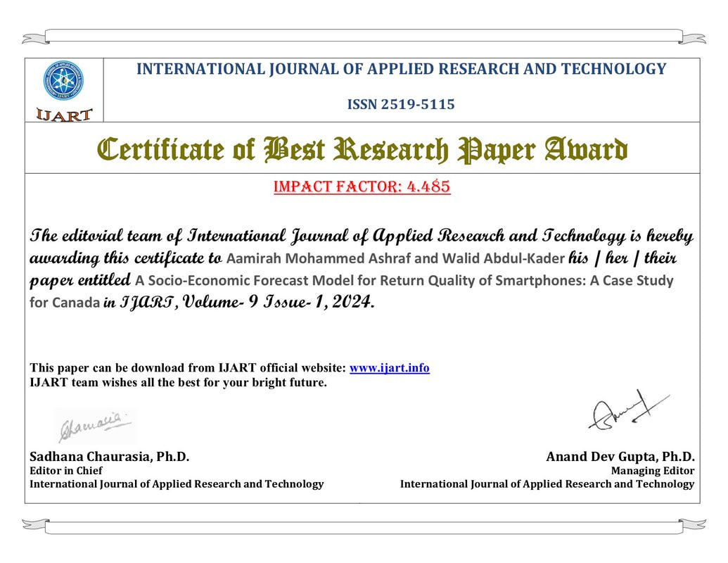This screenshot has width=728, height=563.
Task: Select the journal title header text
Action: tap(401, 69)
